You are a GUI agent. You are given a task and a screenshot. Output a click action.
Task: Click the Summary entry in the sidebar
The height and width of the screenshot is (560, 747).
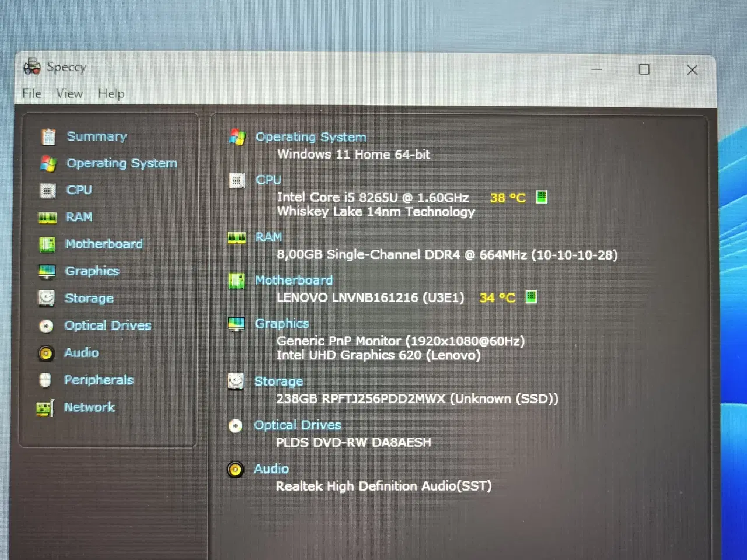click(97, 136)
